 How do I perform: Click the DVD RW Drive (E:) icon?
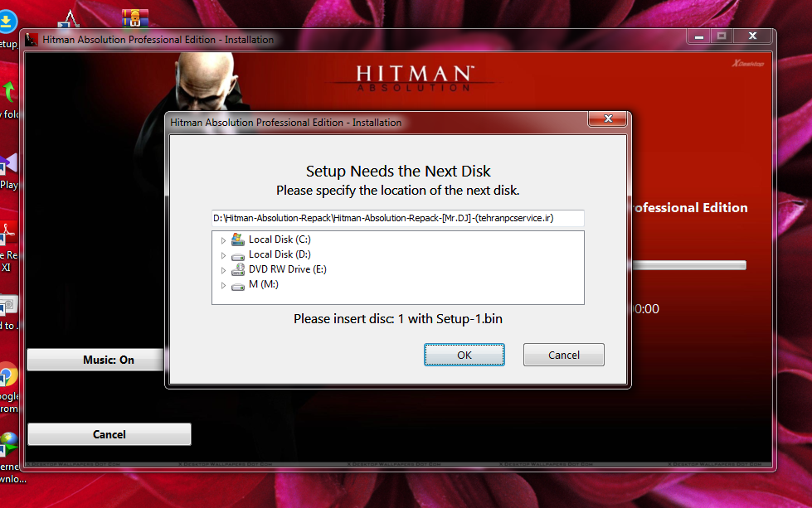pyautogui.click(x=238, y=269)
